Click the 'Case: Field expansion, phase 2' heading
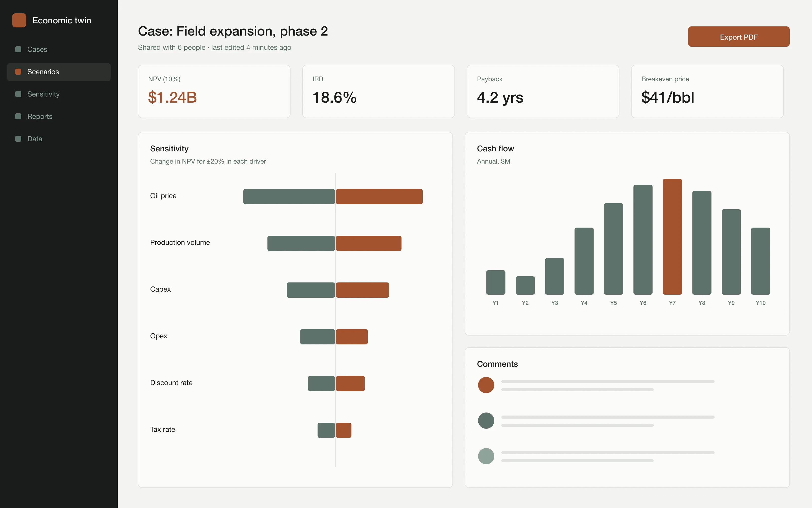812x508 pixels. 233,31
